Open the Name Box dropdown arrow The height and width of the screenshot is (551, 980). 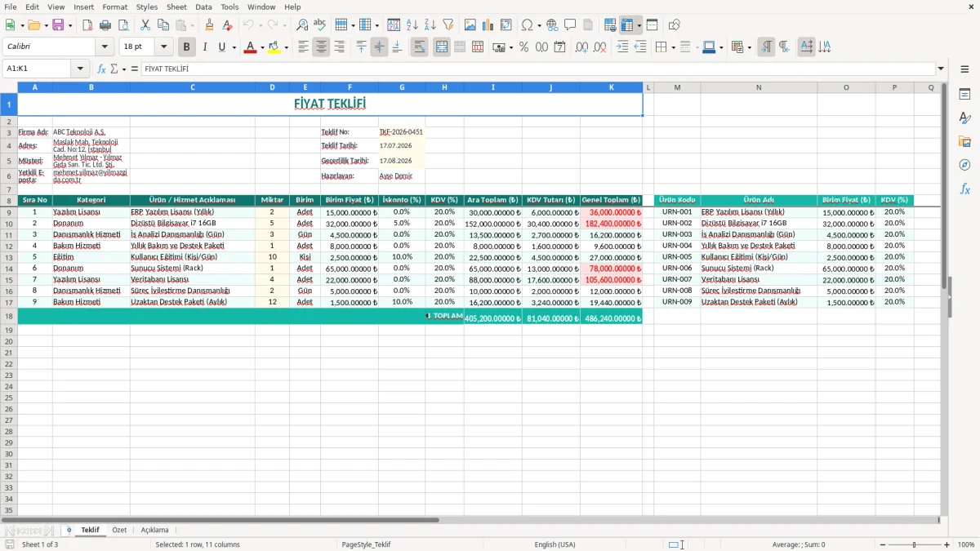80,69
